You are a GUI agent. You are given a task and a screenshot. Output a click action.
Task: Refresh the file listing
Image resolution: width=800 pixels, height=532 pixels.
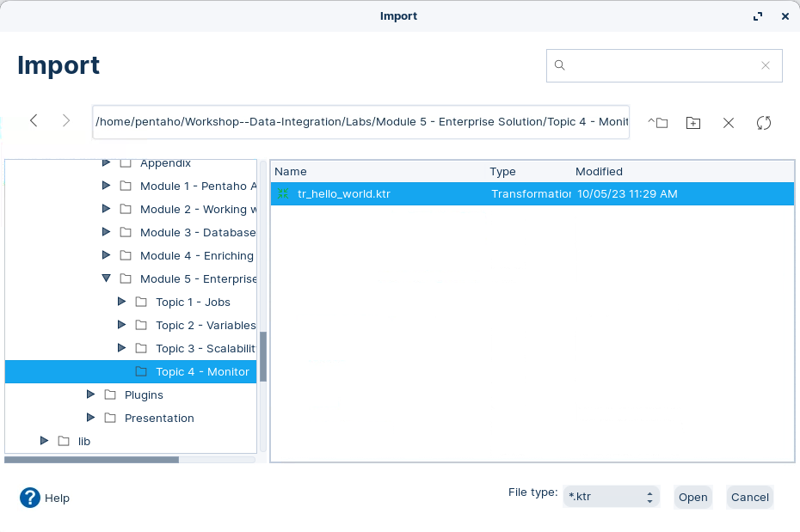click(764, 123)
